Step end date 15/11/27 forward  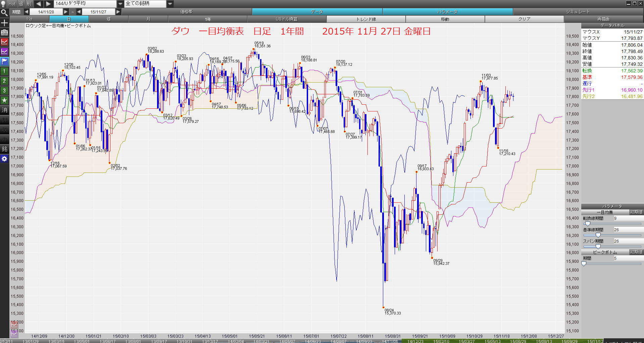(x=118, y=12)
